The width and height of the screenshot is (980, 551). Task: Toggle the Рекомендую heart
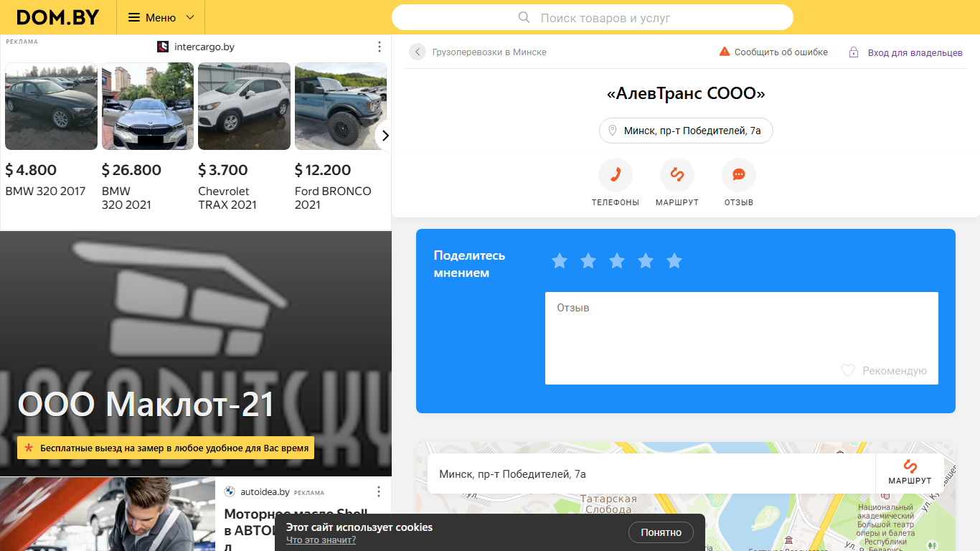click(x=848, y=370)
